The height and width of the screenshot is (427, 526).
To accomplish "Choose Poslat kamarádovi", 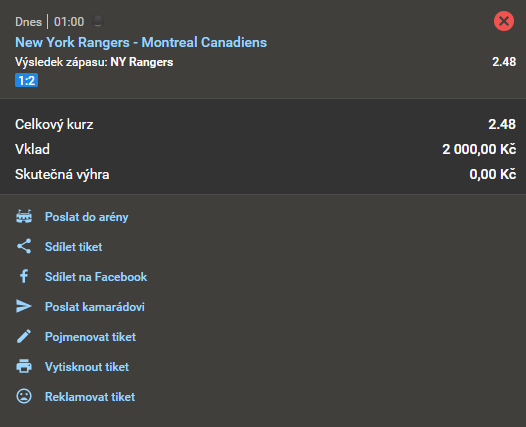I will pyautogui.click(x=95, y=307).
